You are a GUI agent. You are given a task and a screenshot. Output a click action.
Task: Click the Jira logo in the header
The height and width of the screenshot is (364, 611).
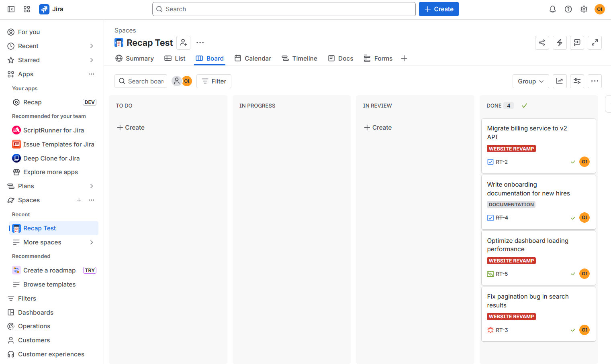click(51, 9)
